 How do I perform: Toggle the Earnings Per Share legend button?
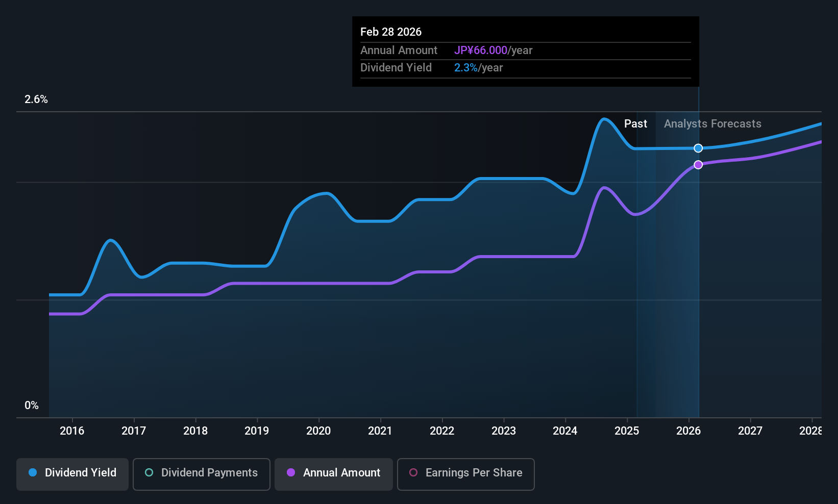465,474
